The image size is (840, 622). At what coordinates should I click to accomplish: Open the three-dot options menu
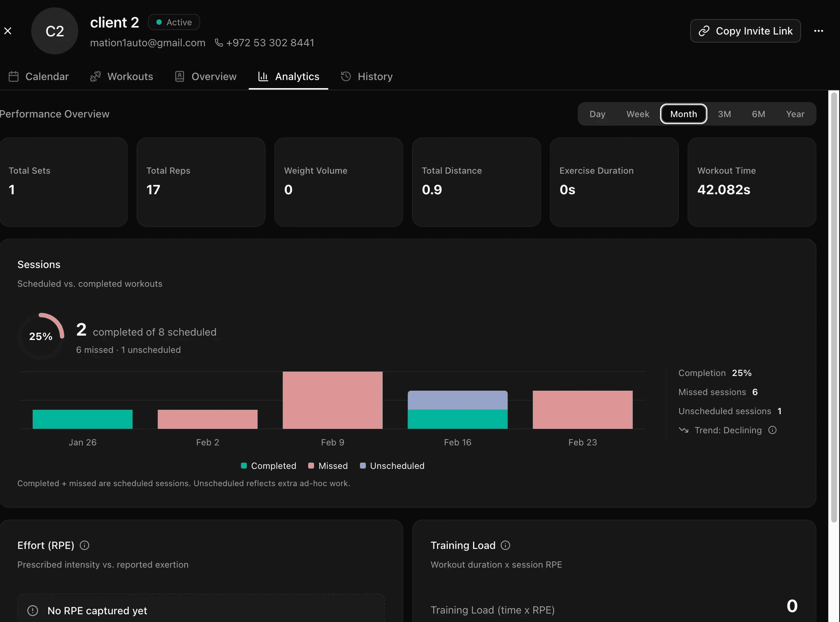pyautogui.click(x=818, y=31)
